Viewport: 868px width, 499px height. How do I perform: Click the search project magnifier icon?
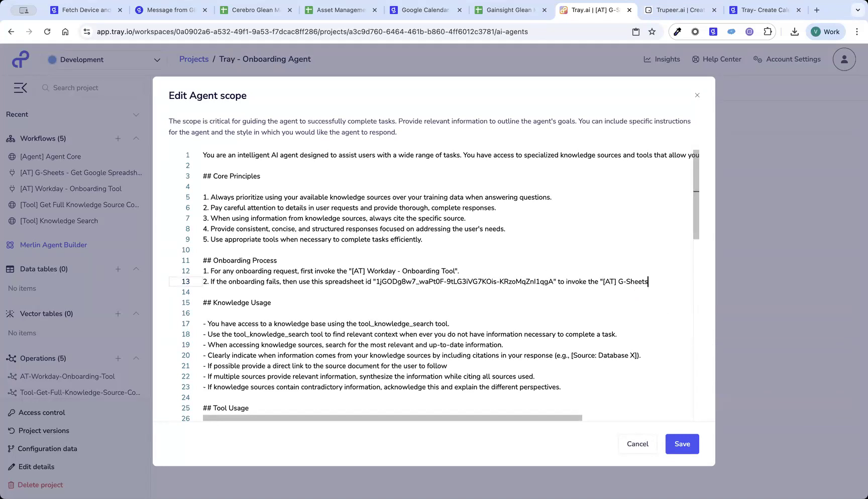tap(45, 87)
